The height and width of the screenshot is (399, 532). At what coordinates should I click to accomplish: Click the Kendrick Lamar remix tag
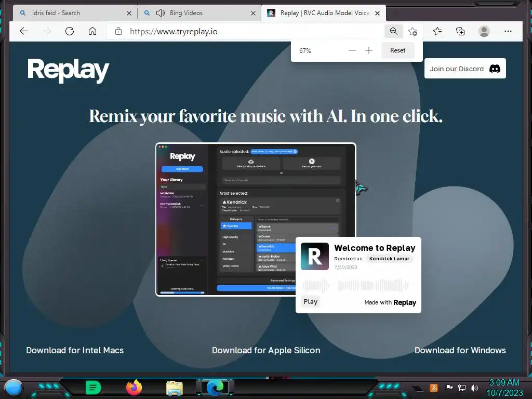(x=389, y=259)
